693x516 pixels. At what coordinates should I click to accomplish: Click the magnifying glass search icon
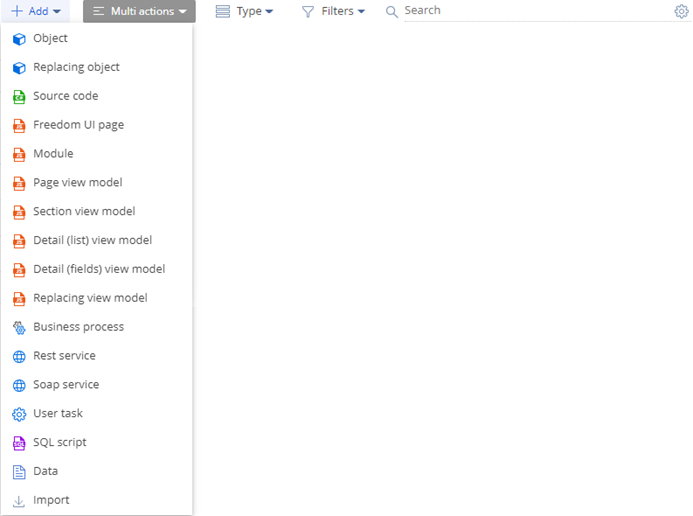[x=392, y=11]
